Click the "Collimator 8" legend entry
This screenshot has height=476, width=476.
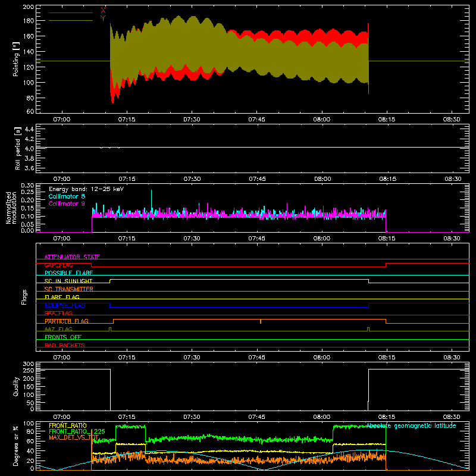[x=67, y=196]
